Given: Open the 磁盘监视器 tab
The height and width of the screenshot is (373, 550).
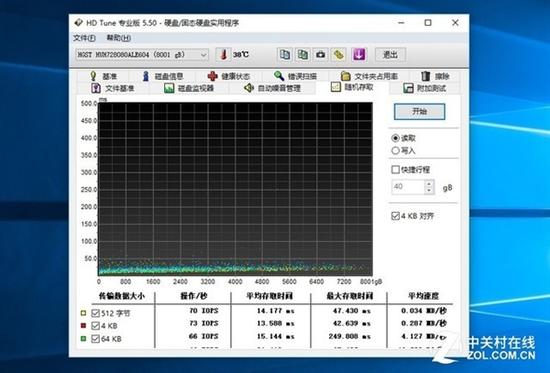Looking at the screenshot, I should pos(189,88).
